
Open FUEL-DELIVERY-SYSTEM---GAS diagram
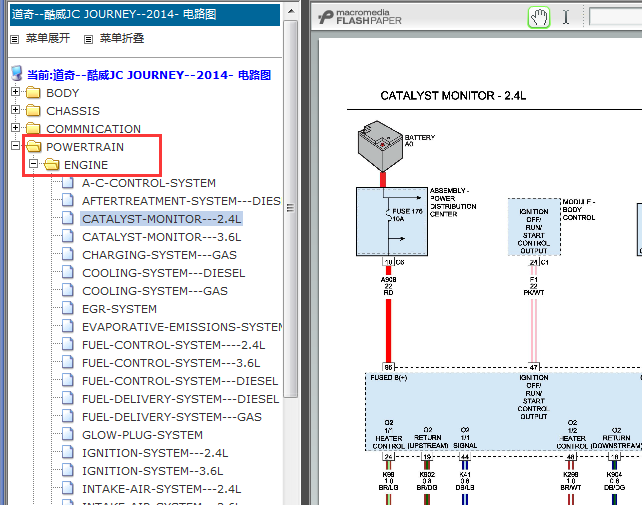click(172, 417)
